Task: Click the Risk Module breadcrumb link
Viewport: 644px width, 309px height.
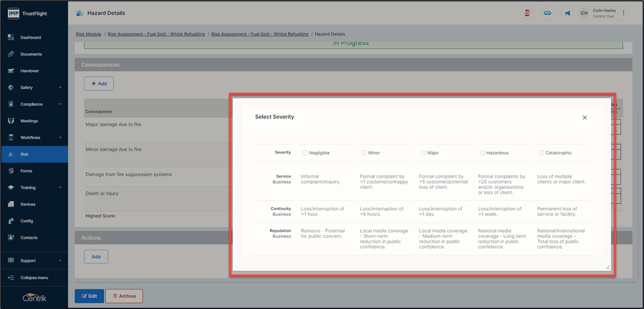Action: 88,34
